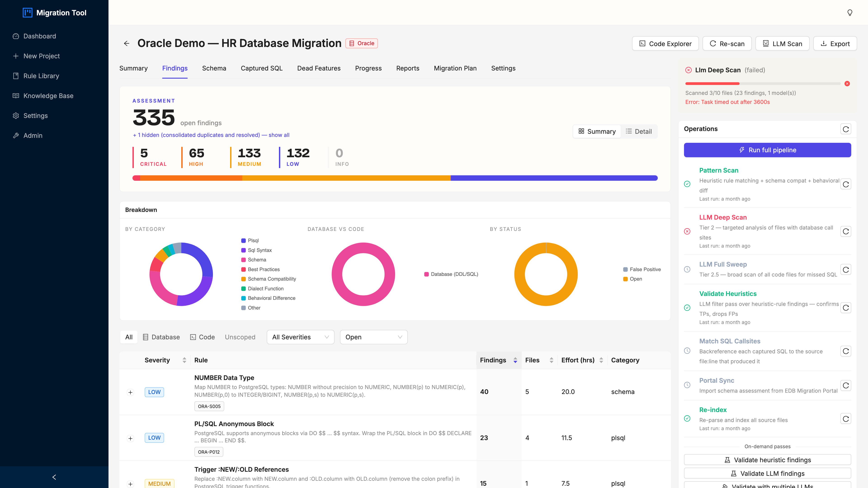Click LLM Deep Scan failed status icon

(x=687, y=231)
